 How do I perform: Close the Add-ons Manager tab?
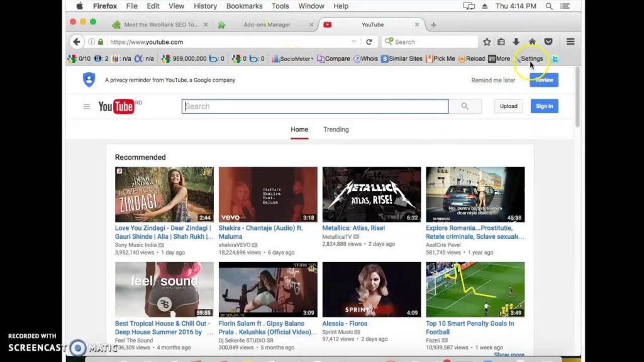coord(311,25)
